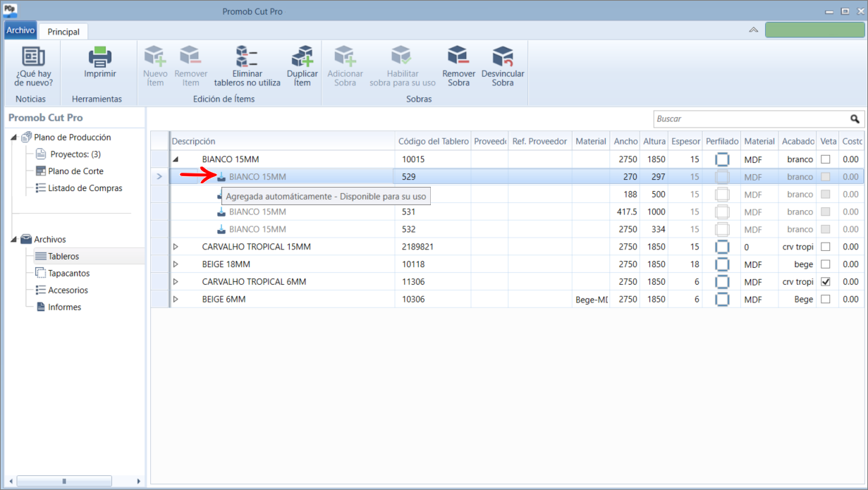The width and height of the screenshot is (868, 490).
Task: Sort by the Altura column header
Action: coord(654,141)
